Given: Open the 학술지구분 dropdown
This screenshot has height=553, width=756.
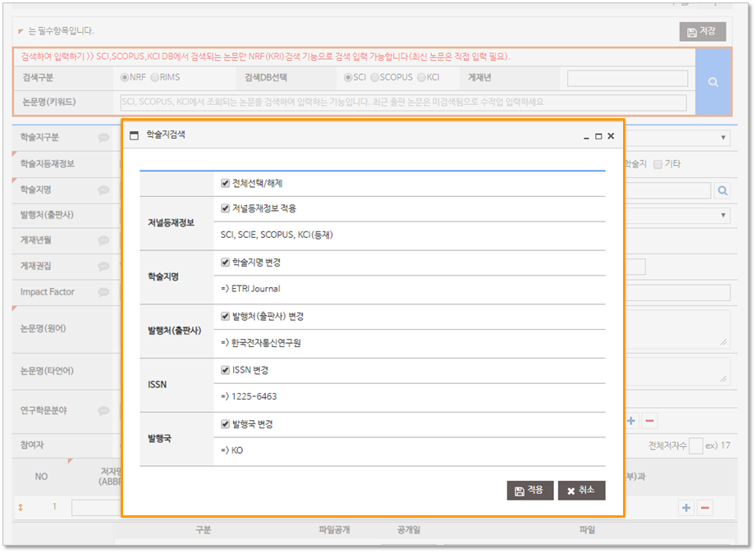Looking at the screenshot, I should 723,138.
